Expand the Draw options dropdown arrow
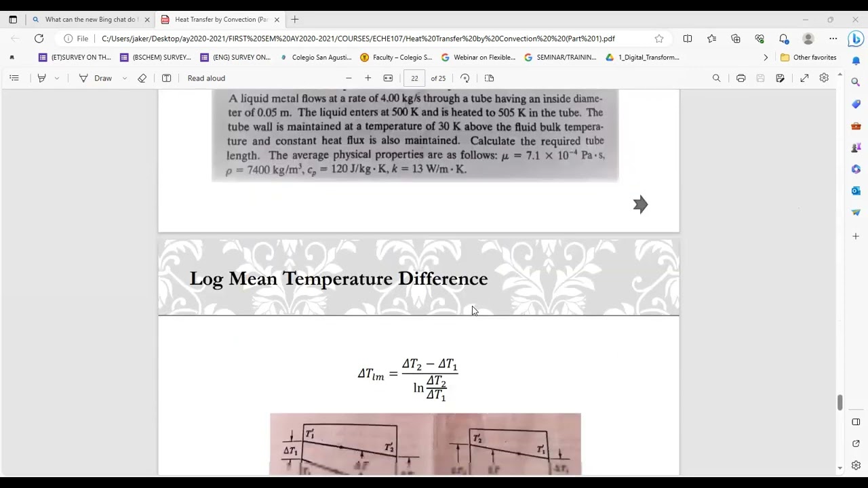This screenshot has height=488, width=868. click(124, 78)
